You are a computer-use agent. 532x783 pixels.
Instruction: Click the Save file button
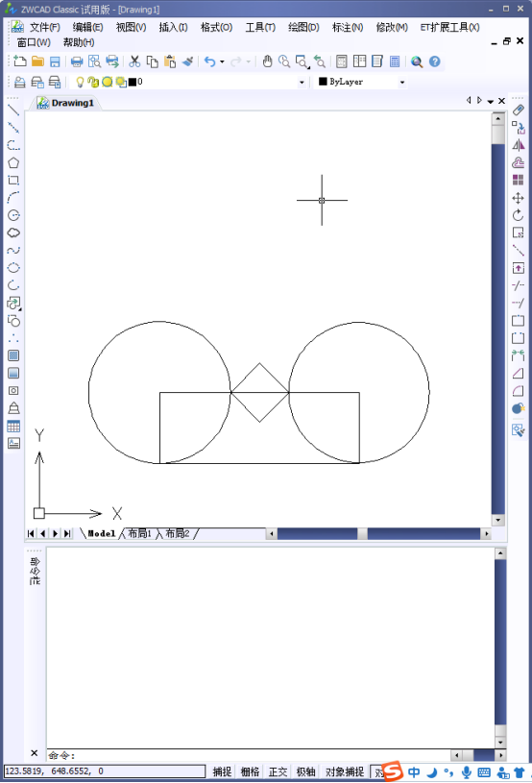click(55, 61)
